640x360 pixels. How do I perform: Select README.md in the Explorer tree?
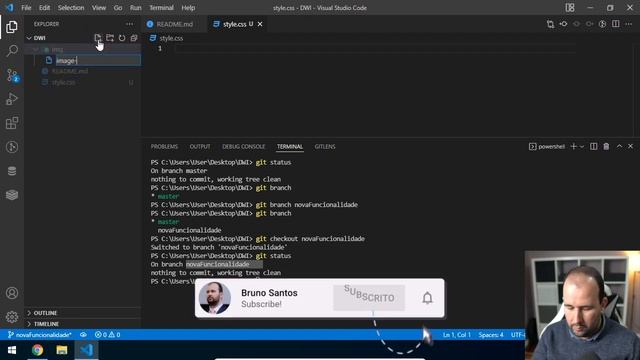pyautogui.click(x=70, y=71)
